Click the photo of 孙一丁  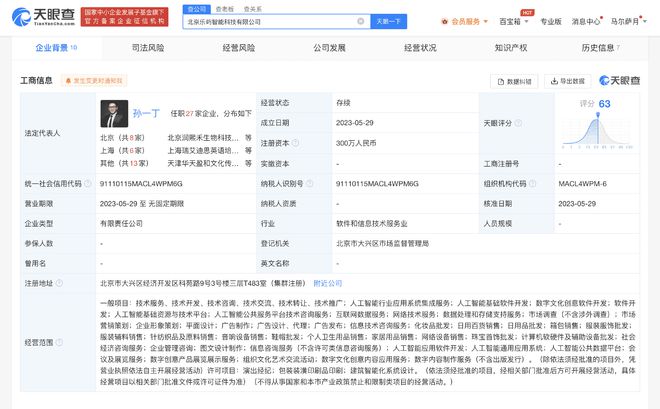[x=114, y=114]
